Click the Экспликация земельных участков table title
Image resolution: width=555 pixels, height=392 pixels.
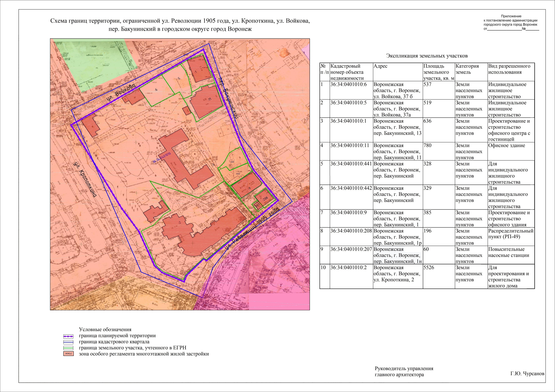427,56
